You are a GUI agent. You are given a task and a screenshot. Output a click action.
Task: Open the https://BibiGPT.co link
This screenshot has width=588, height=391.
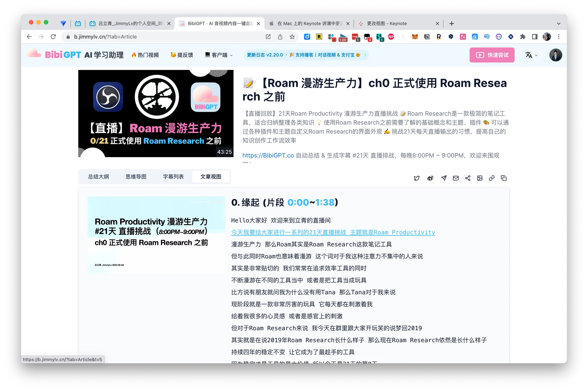pyautogui.click(x=268, y=155)
